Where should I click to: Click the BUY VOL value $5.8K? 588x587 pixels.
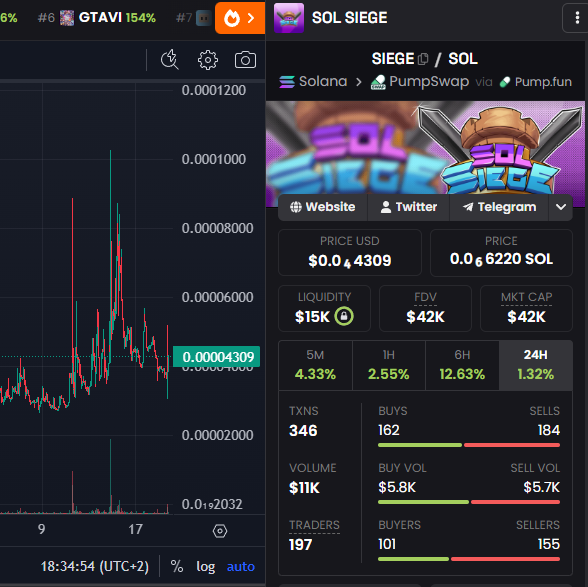click(397, 487)
